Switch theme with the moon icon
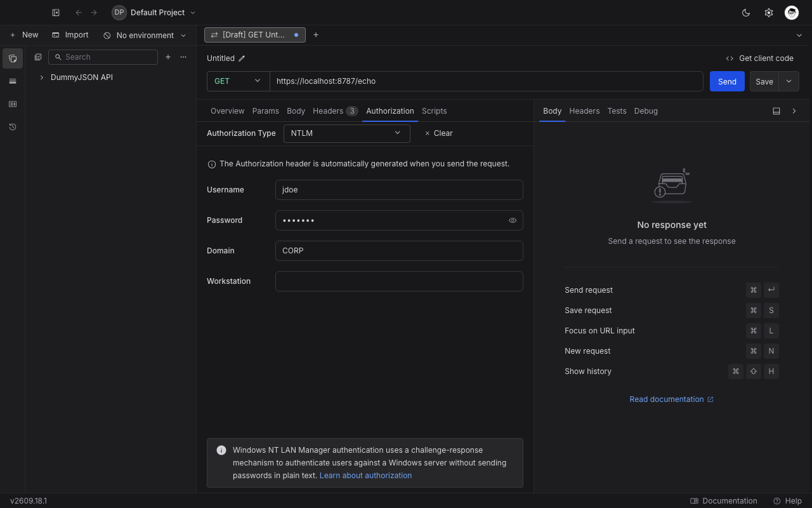812x508 pixels. (x=746, y=13)
